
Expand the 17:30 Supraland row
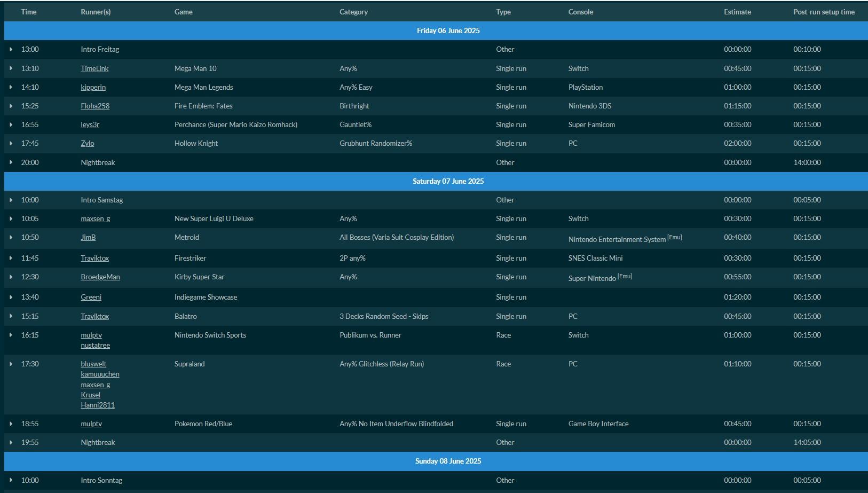(x=11, y=364)
